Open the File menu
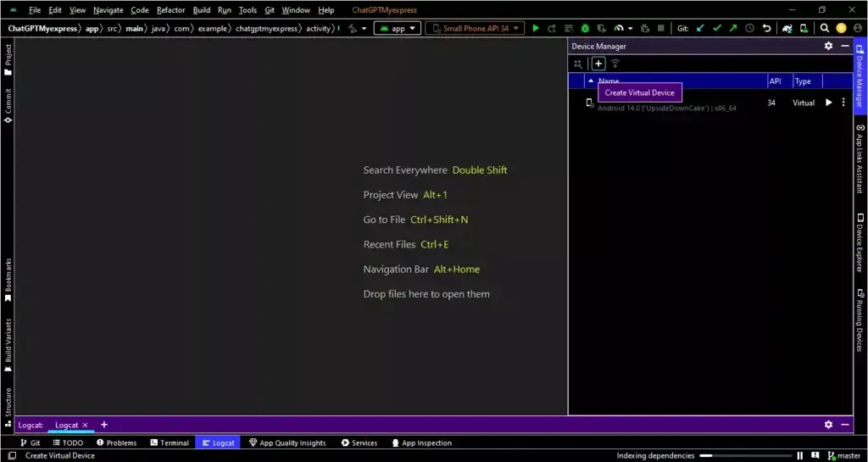The width and height of the screenshot is (868, 462). tap(35, 10)
